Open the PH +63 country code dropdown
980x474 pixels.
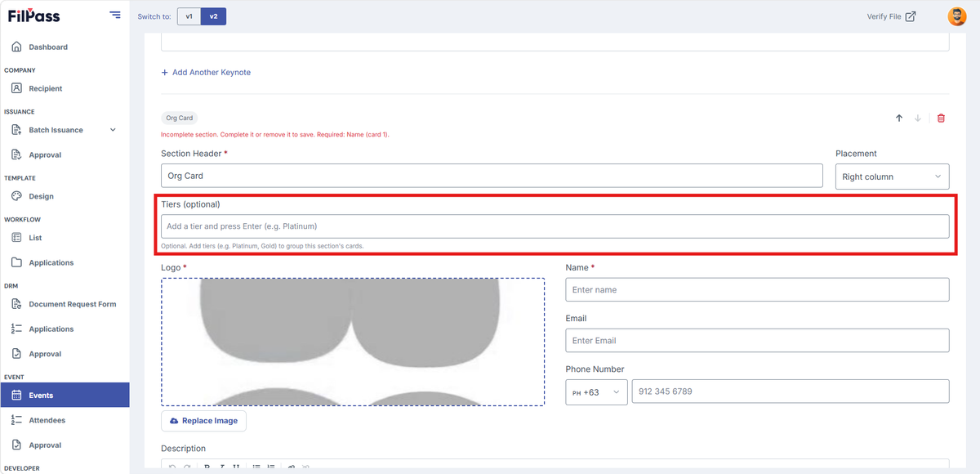[x=597, y=392]
